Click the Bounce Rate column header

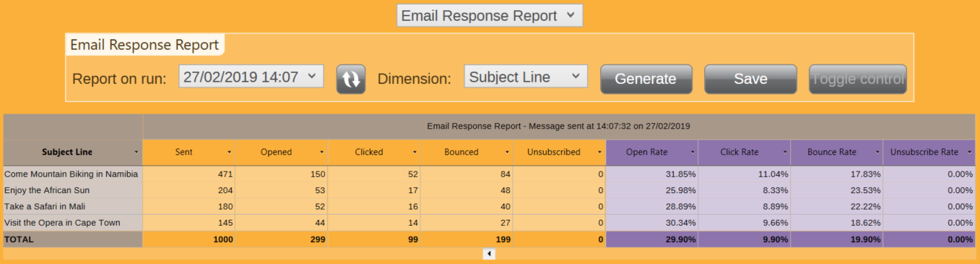pyautogui.click(x=836, y=153)
